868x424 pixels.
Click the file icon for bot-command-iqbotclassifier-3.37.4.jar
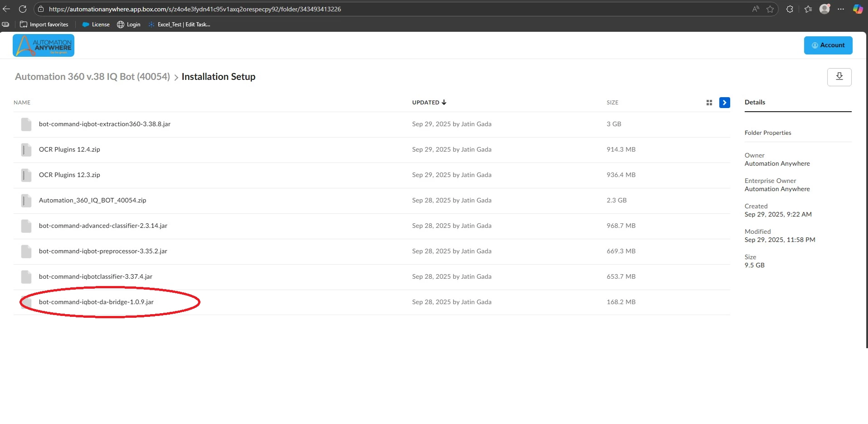coord(26,277)
